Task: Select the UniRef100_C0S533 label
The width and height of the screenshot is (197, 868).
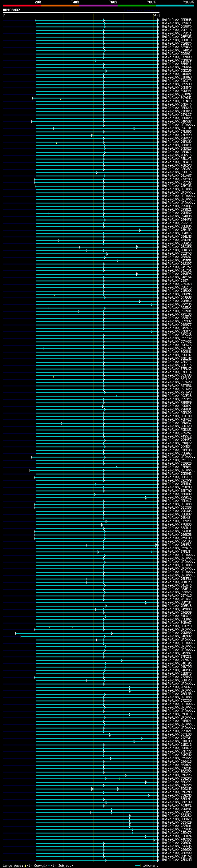Action: [177, 84]
